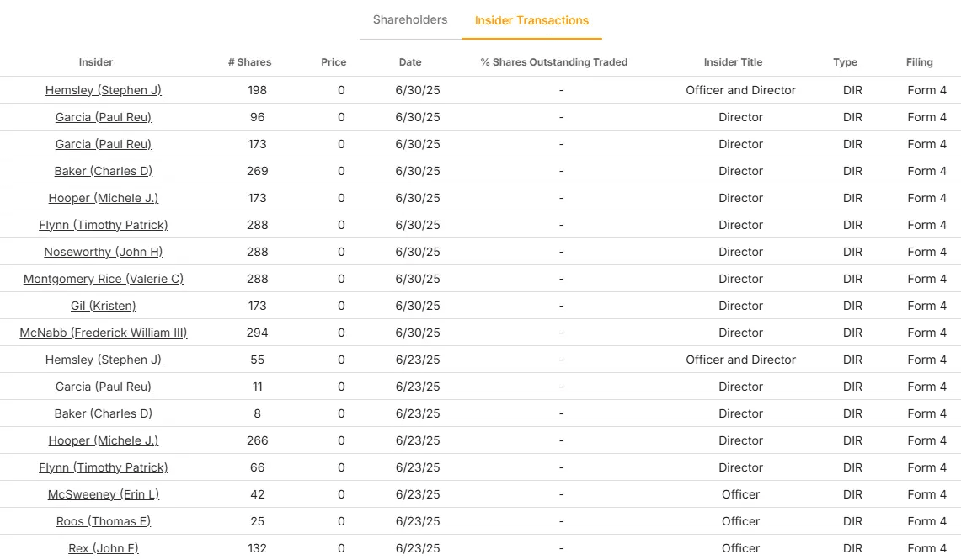Click the Rex (John F) link
The width and height of the screenshot is (961, 560).
click(104, 548)
